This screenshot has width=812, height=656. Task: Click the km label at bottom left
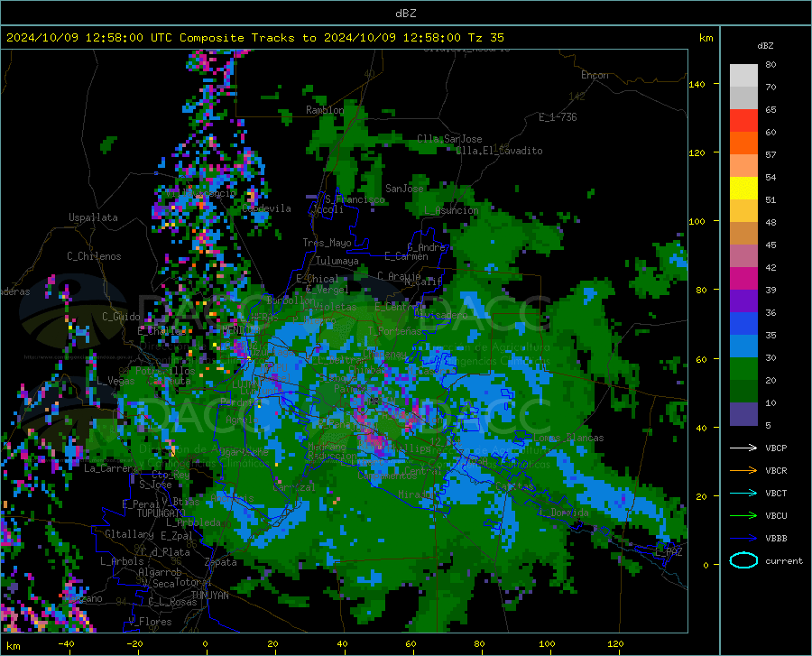[13, 646]
